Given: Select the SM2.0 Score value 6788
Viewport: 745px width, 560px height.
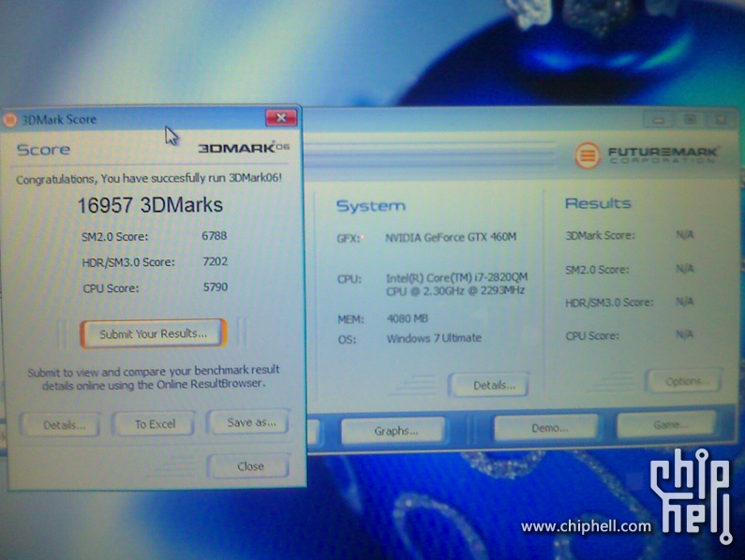Looking at the screenshot, I should 215,236.
